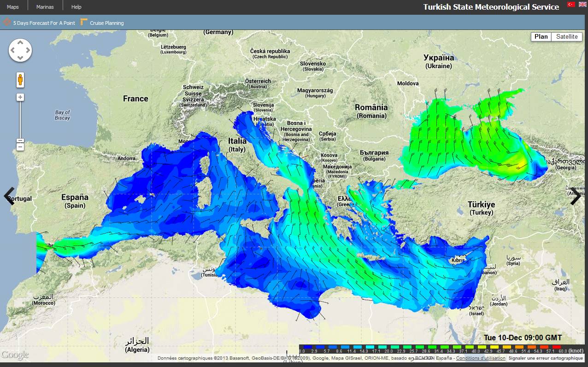588x367 pixels.
Task: Pan the map up with the arrow
Action: (x=20, y=42)
